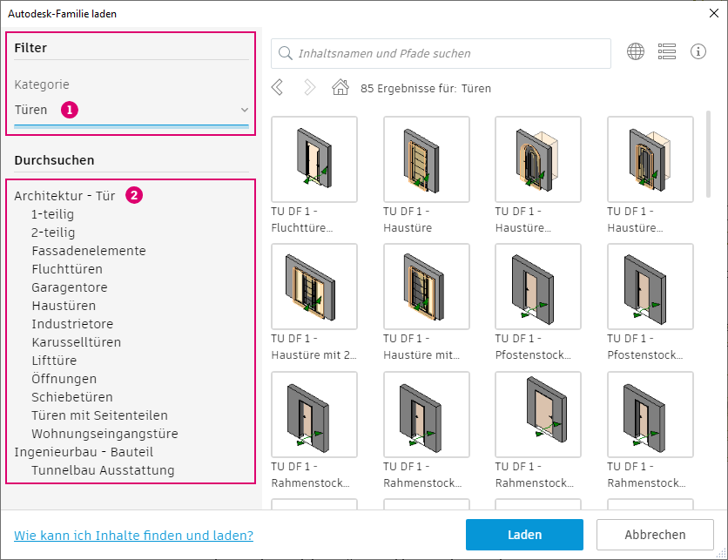Open the Schiebetüren category
The height and width of the screenshot is (560, 728).
pyautogui.click(x=72, y=397)
